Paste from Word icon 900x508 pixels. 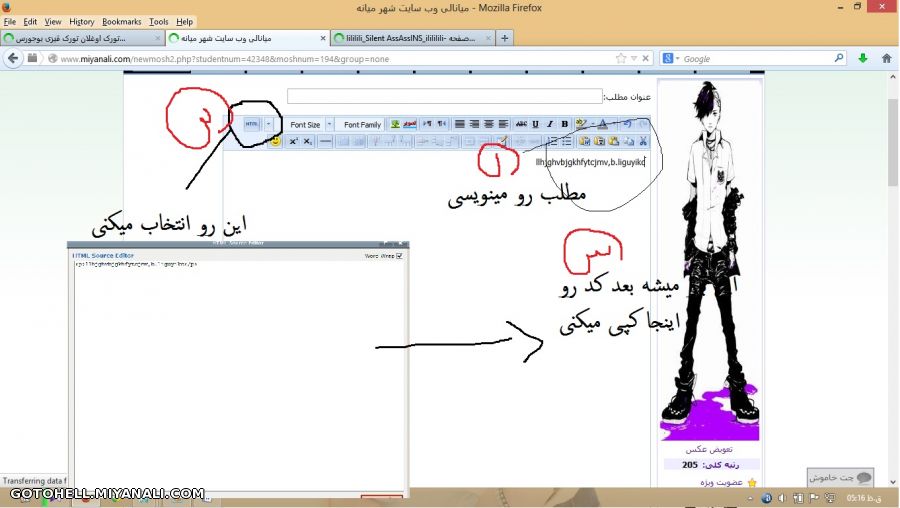pos(585,141)
